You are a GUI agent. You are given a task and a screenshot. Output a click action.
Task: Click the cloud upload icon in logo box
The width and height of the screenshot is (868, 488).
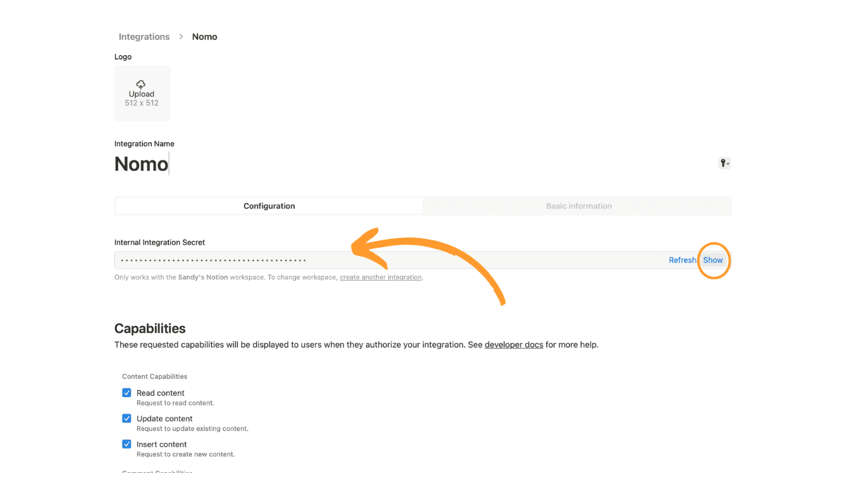[141, 84]
